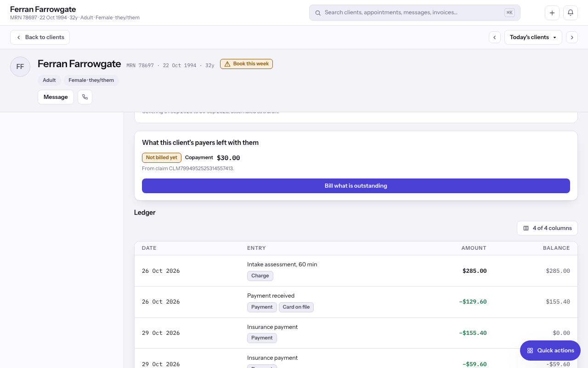Click the -$59.60 green amount
Image resolution: width=588 pixels, height=368 pixels.
pyautogui.click(x=475, y=364)
